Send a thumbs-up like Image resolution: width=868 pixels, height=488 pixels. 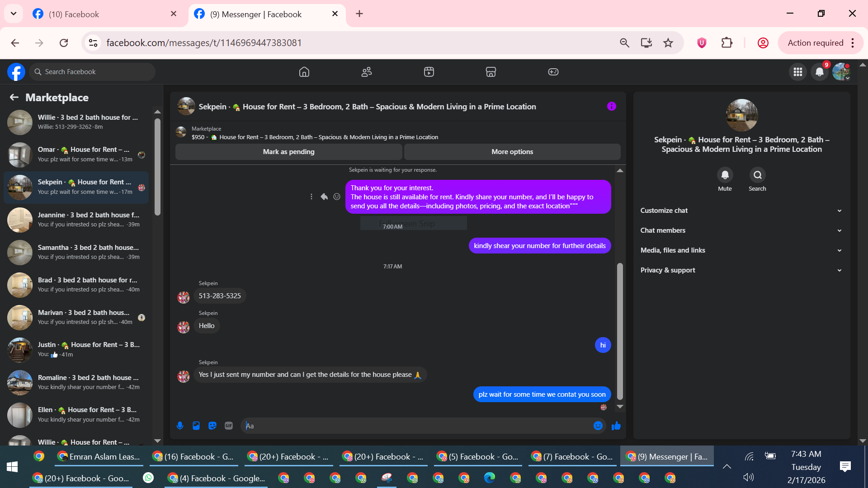[x=616, y=426]
